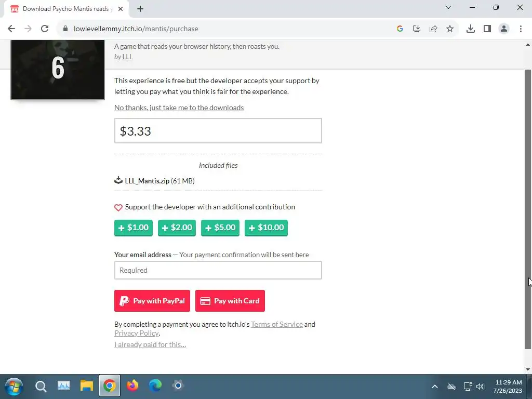Image resolution: width=532 pixels, height=399 pixels.
Task: Click the address bar URL
Action: [x=136, y=29]
